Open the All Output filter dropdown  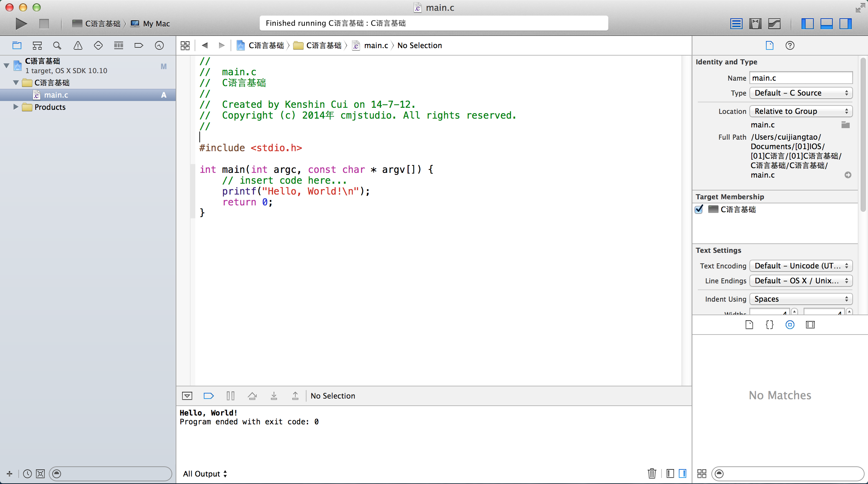click(x=205, y=474)
